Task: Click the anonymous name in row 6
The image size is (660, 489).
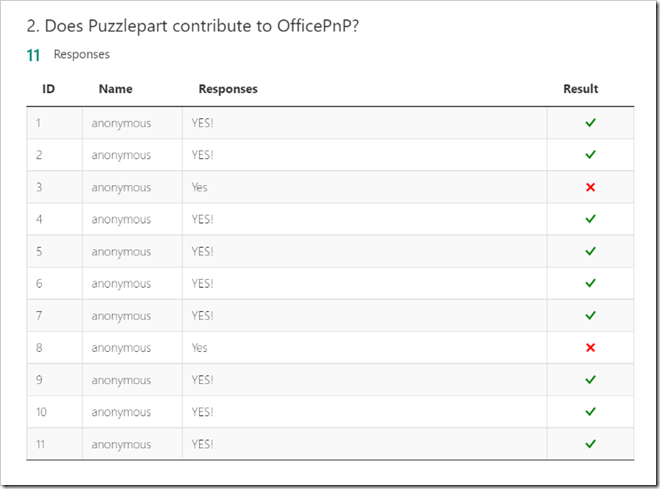Action: pos(121,284)
